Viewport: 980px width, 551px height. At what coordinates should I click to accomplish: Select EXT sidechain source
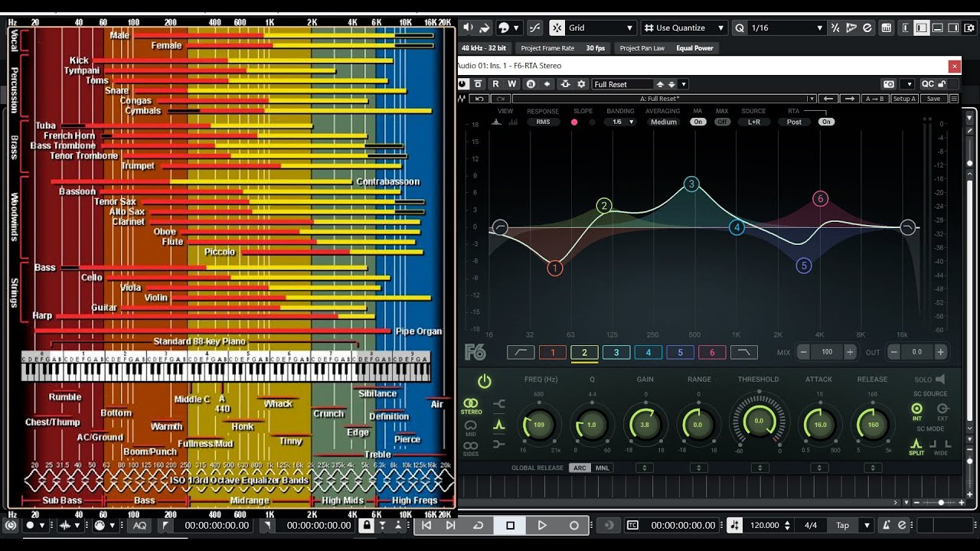[942, 411]
